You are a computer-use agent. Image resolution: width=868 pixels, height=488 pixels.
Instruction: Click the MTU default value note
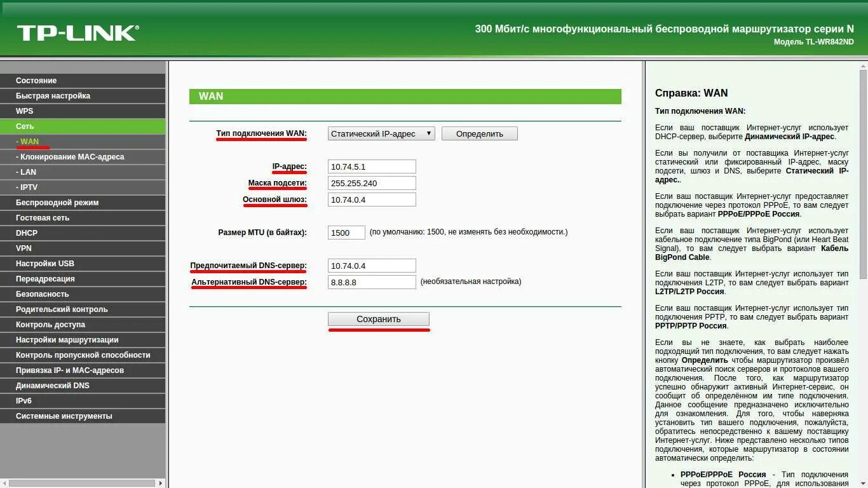(468, 232)
